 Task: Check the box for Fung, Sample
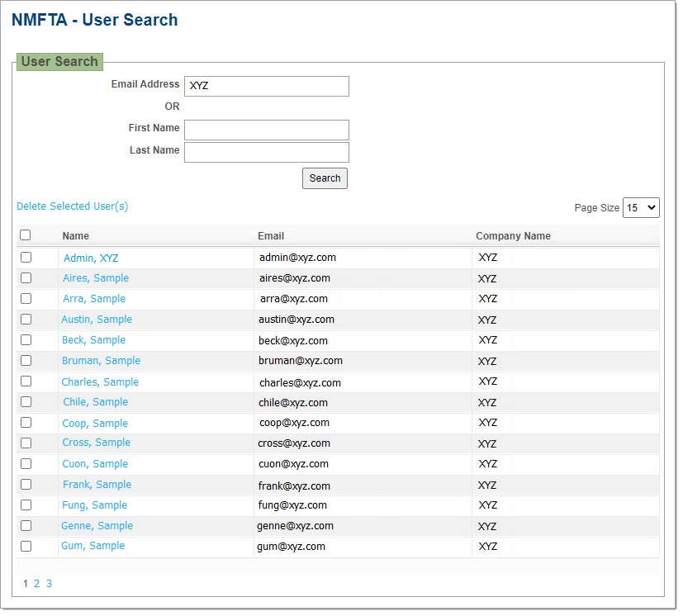(26, 505)
